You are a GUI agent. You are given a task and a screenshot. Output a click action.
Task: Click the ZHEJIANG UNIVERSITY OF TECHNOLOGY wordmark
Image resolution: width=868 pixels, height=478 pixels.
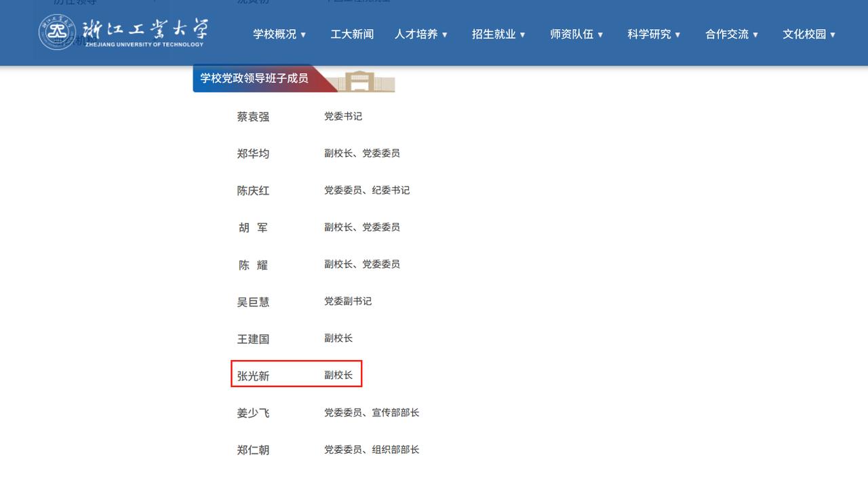(146, 45)
